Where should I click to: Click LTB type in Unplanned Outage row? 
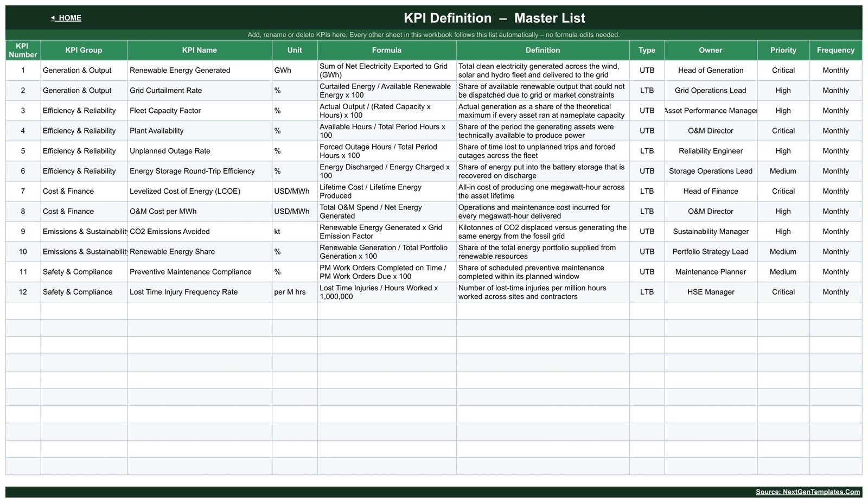coord(647,151)
